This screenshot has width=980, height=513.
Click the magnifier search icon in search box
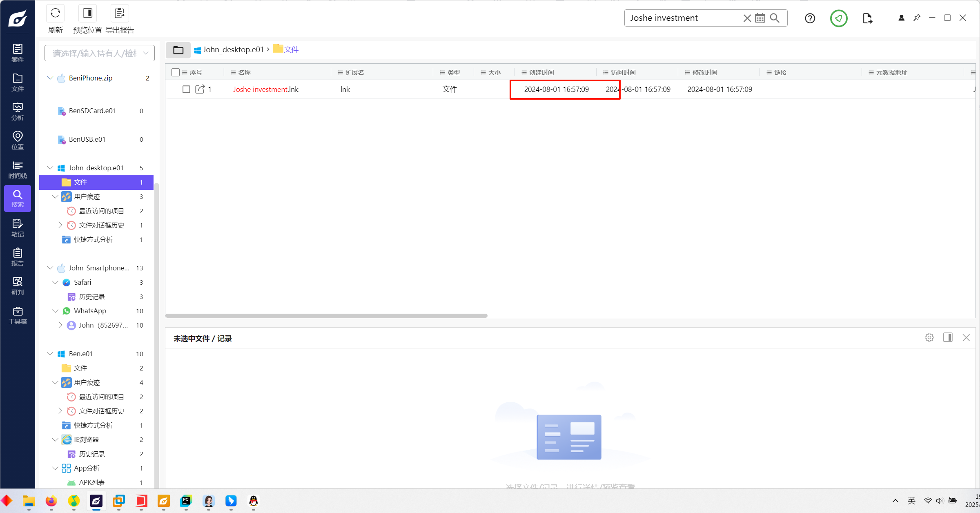pos(775,18)
